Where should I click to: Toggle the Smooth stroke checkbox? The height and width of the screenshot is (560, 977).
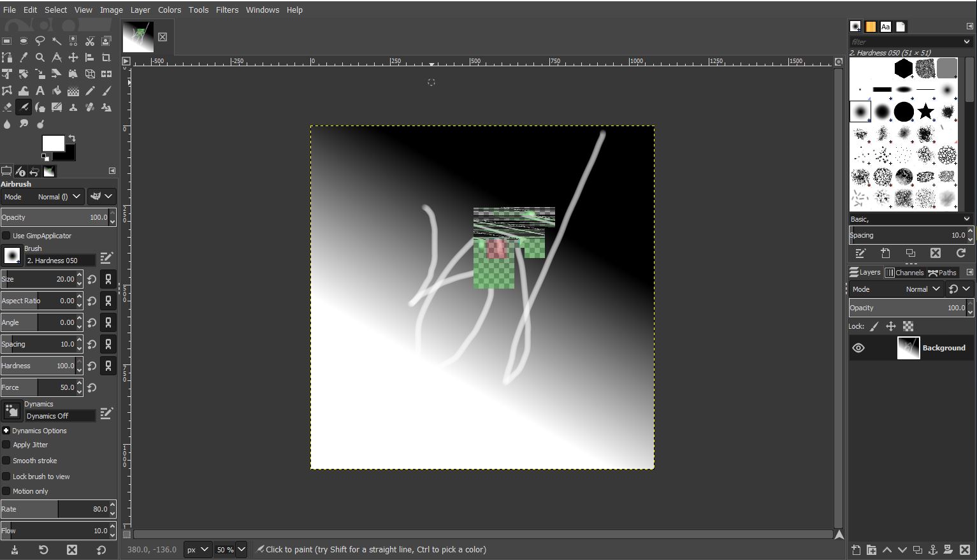[x=6, y=461]
